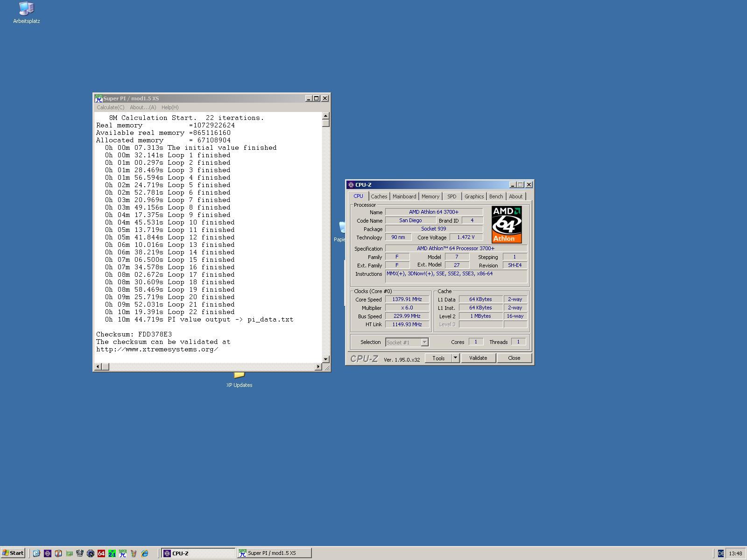Switch to the Bench tab
747x560 pixels.
[496, 196]
